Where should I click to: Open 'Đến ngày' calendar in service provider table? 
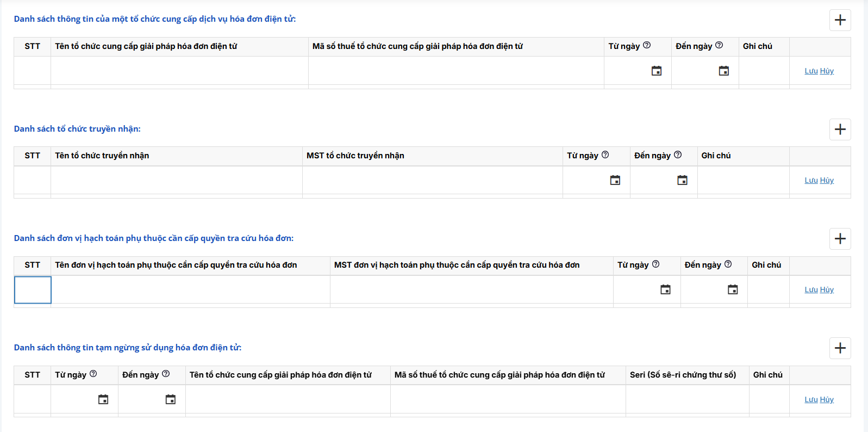click(723, 71)
